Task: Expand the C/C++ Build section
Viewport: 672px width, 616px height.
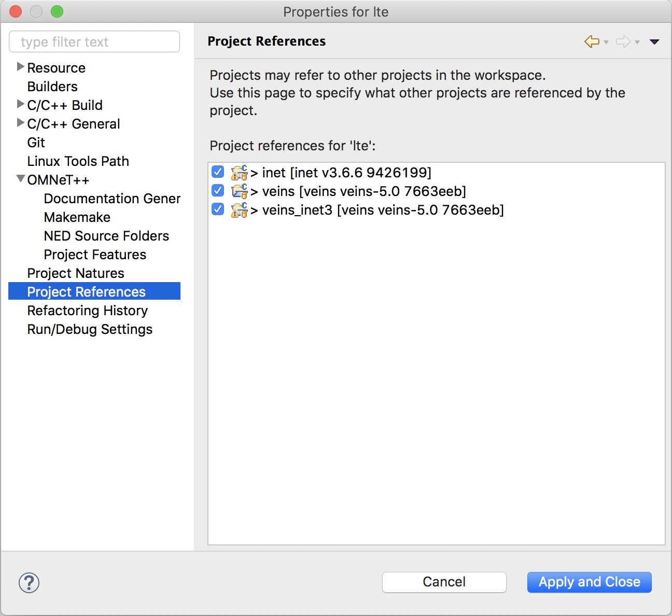Action: (x=20, y=104)
